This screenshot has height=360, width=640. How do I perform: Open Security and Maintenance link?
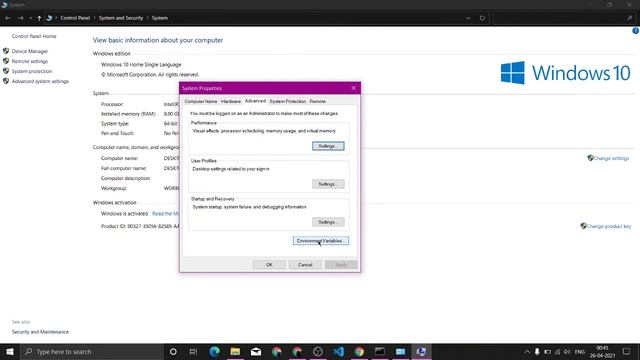(40, 332)
